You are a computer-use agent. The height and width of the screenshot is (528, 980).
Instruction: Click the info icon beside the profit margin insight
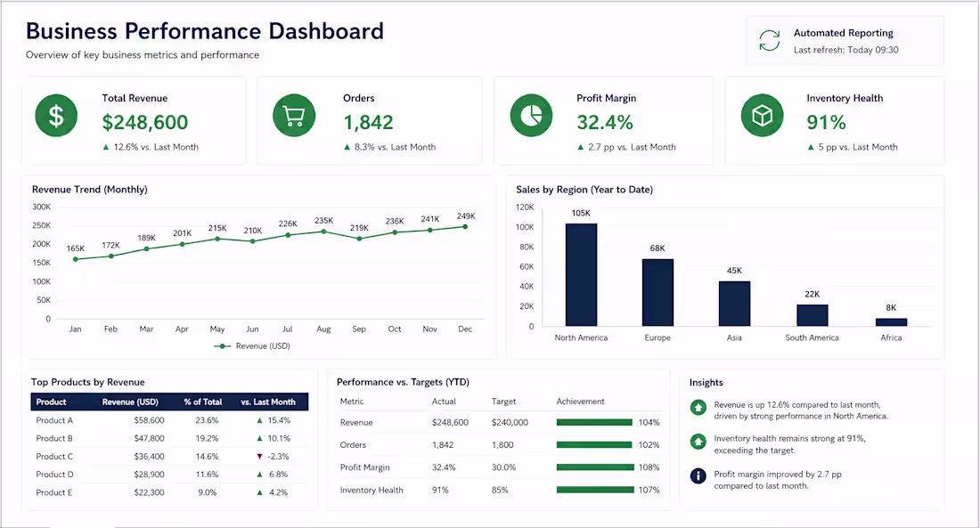[x=698, y=476]
